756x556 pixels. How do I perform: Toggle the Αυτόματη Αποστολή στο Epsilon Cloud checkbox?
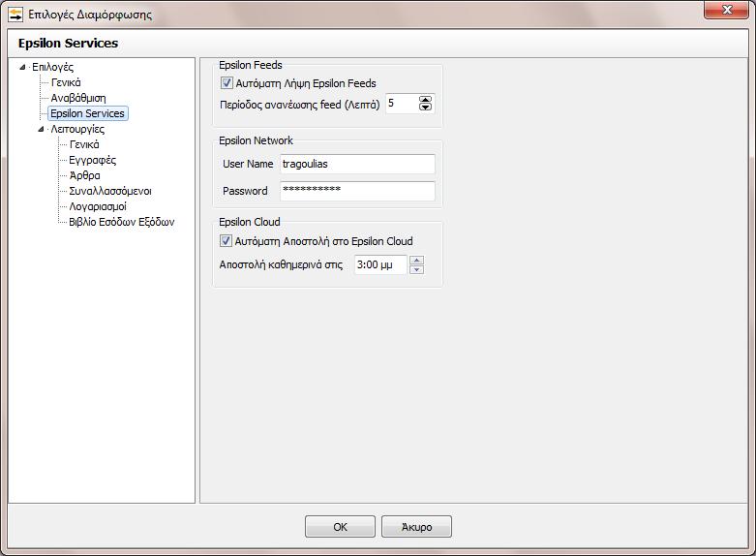226,241
